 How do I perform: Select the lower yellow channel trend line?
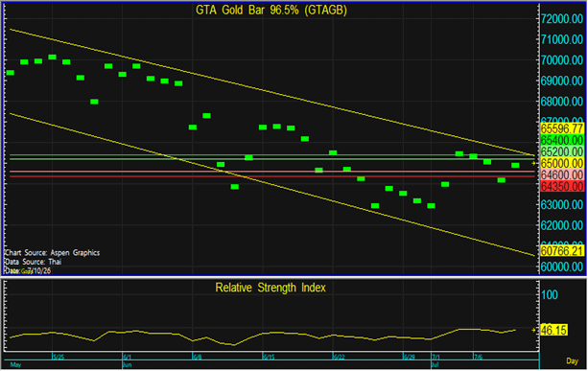click(x=271, y=184)
